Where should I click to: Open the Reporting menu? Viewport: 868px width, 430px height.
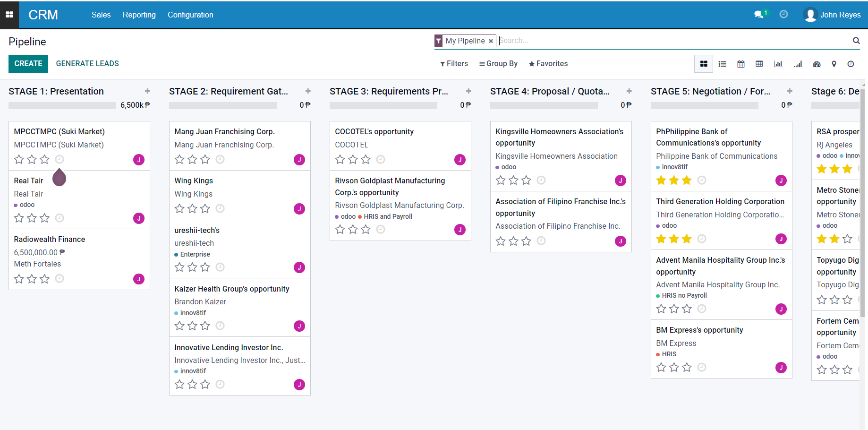[139, 15]
